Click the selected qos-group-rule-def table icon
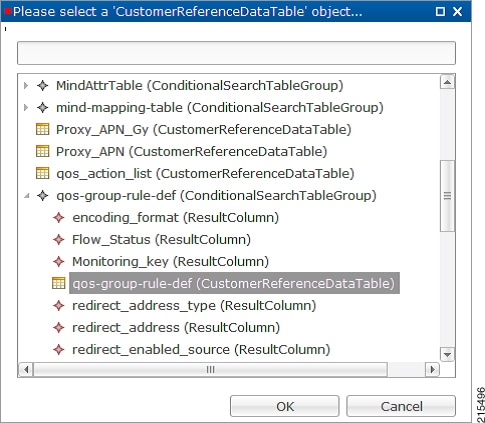 pyautogui.click(x=59, y=283)
